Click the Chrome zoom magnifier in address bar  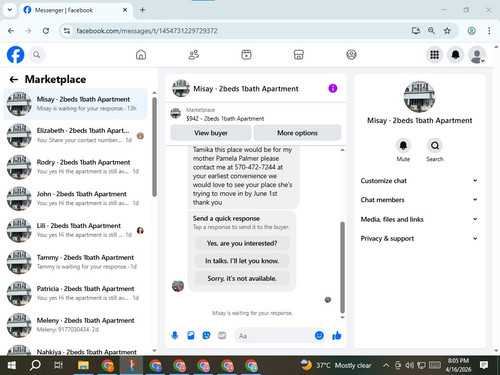[431, 31]
